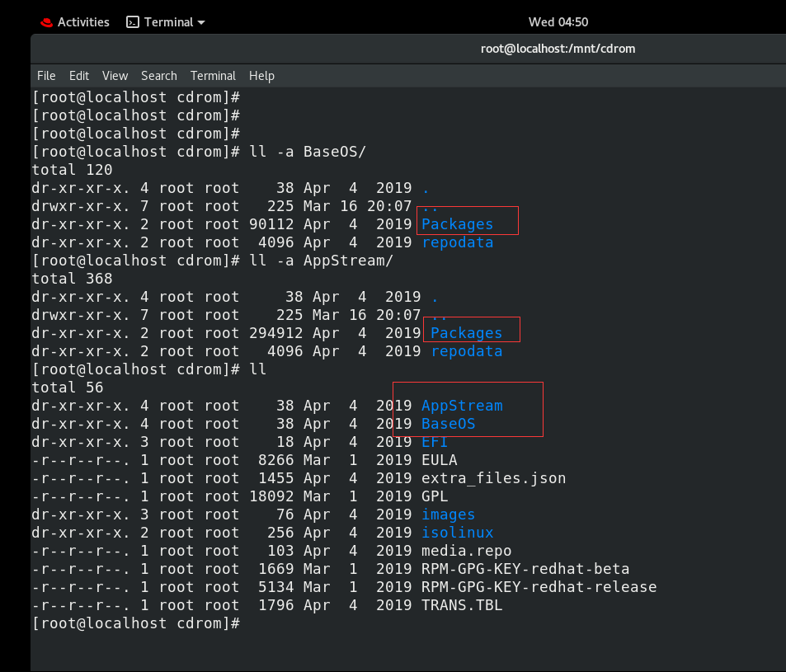
Task: Click the size value 8266
Action: coord(276,460)
